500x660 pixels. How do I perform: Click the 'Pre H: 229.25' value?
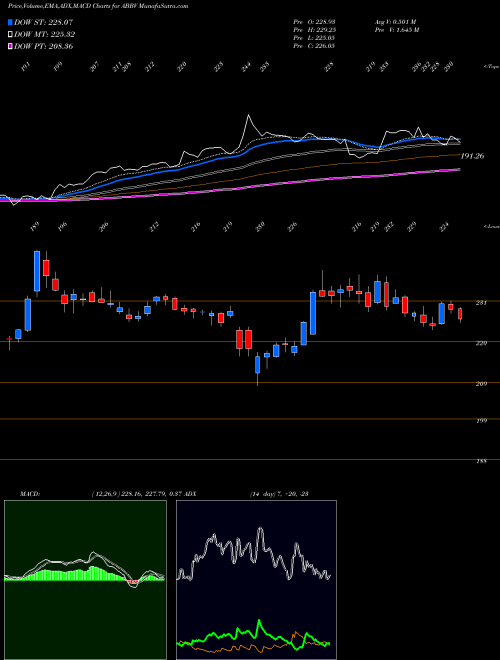coord(314,30)
